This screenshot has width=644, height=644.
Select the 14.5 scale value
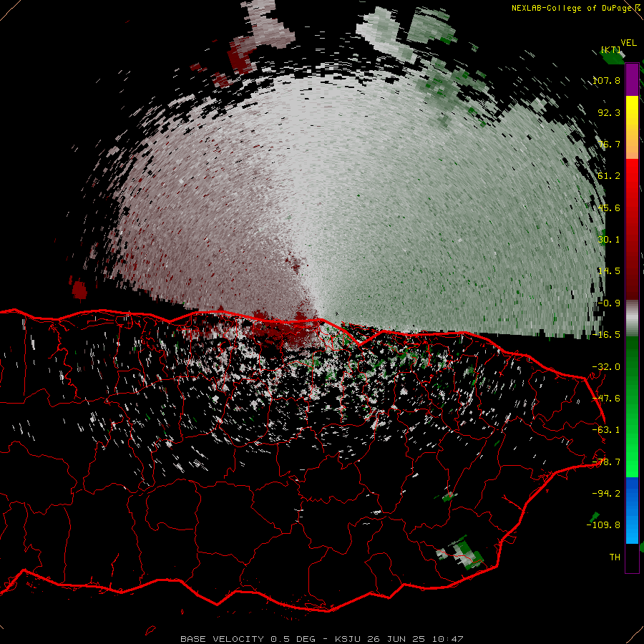(609, 271)
